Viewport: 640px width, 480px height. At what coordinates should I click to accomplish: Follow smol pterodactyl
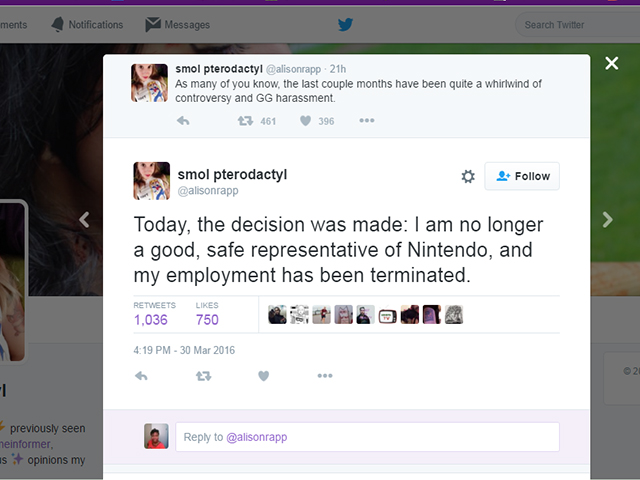(x=522, y=176)
